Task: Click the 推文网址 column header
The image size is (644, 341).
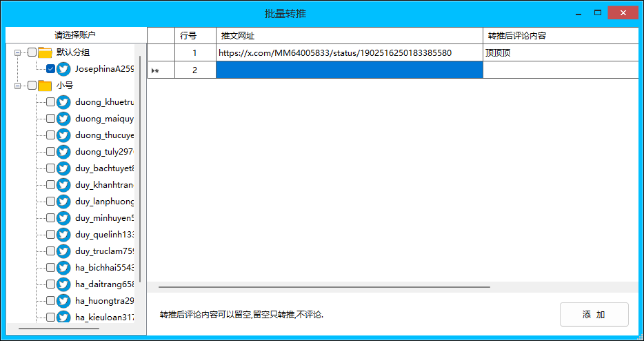Action: (x=349, y=36)
